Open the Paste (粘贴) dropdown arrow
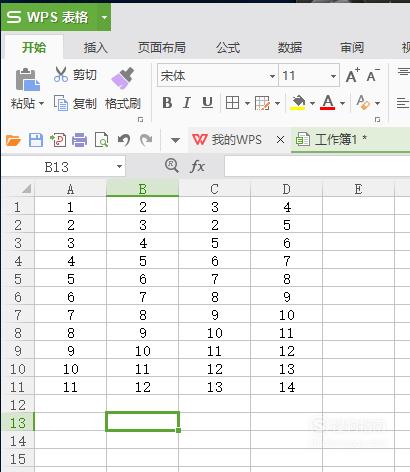This screenshot has height=472, width=410. click(x=41, y=104)
